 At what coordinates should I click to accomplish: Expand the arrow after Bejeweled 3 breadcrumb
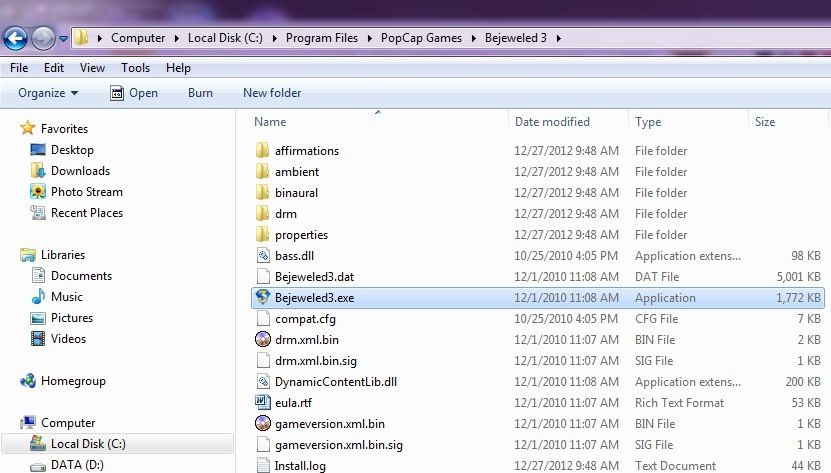pos(559,38)
